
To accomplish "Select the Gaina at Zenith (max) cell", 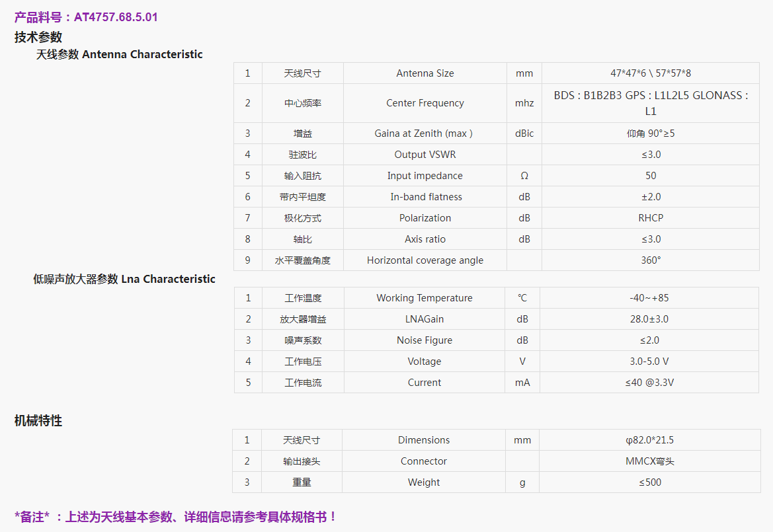I will point(423,133).
